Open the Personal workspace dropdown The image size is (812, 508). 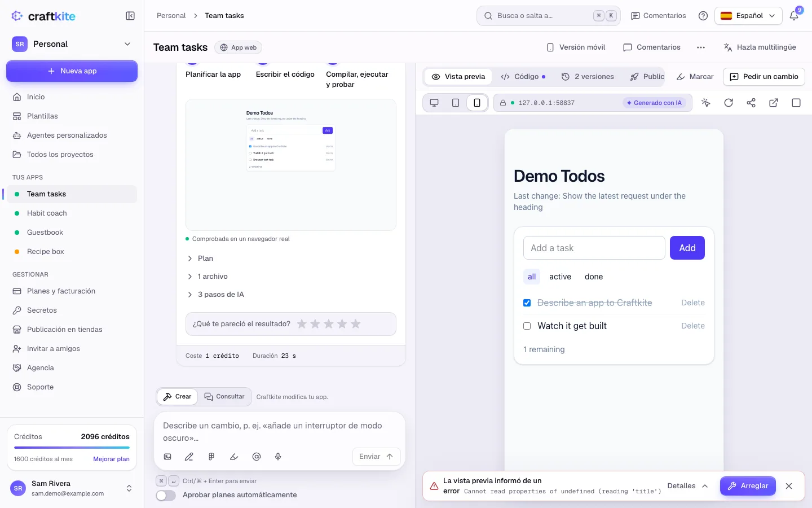click(72, 44)
